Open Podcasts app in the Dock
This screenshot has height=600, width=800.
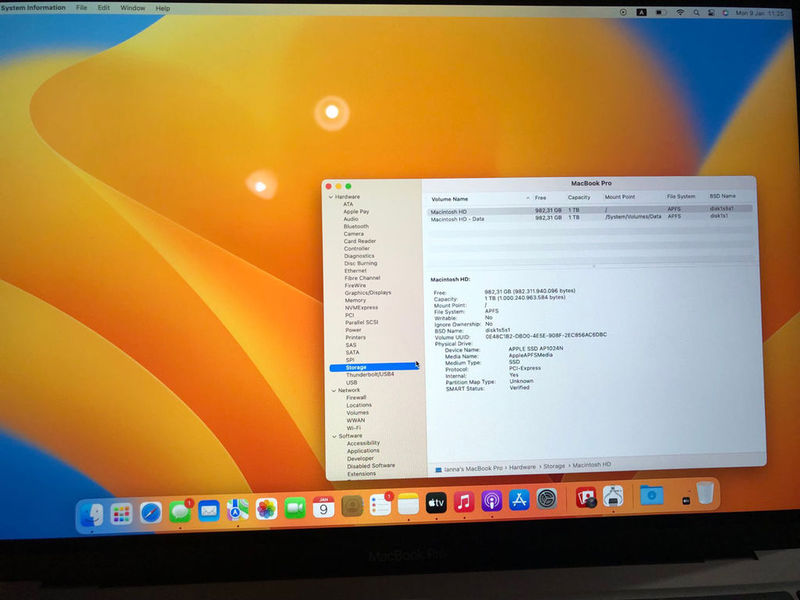click(491, 501)
